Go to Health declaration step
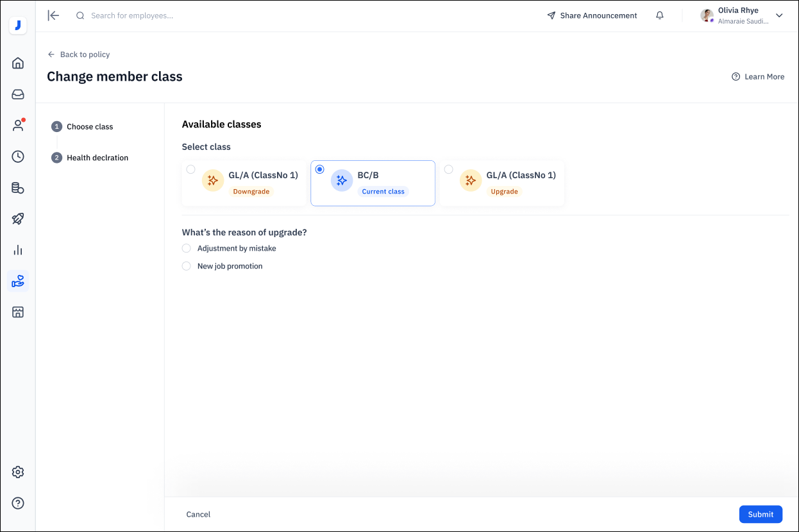Image resolution: width=799 pixels, height=532 pixels. [x=97, y=158]
